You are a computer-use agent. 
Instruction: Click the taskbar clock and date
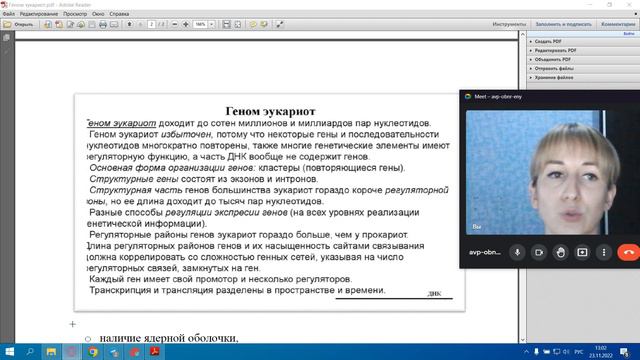pyautogui.click(x=600, y=352)
